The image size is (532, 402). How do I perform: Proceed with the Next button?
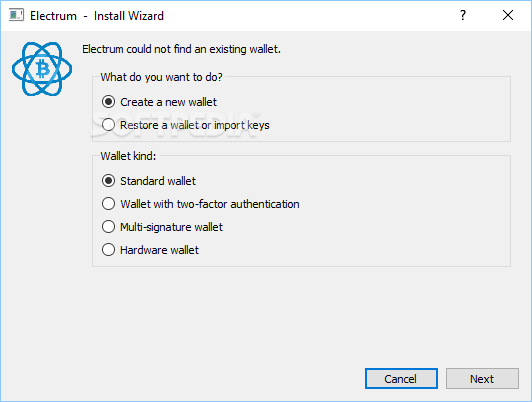click(x=482, y=379)
